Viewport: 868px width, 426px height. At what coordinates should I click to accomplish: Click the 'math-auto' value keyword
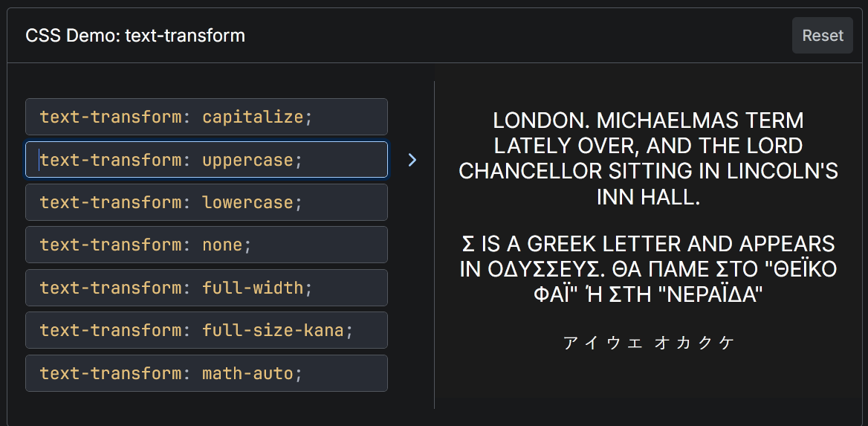point(247,373)
